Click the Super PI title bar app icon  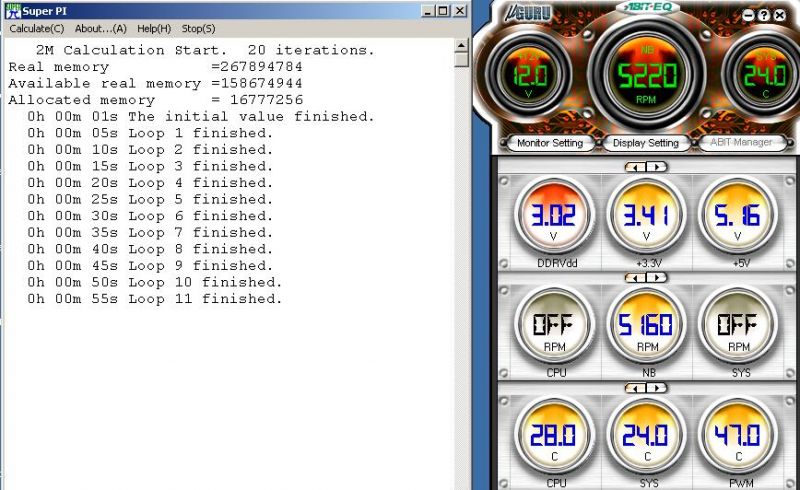tap(13, 11)
